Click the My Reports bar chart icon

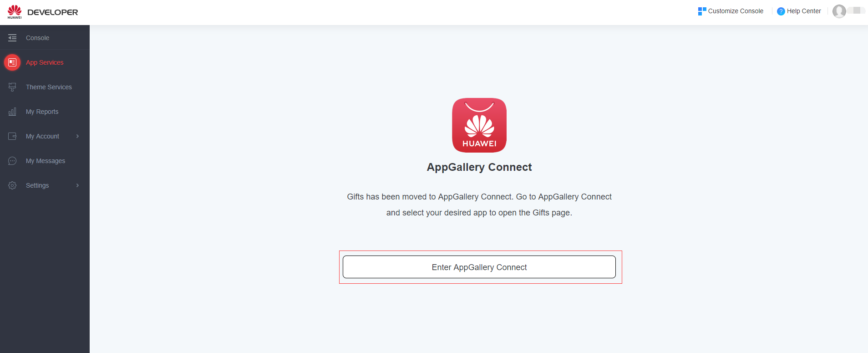[12, 112]
